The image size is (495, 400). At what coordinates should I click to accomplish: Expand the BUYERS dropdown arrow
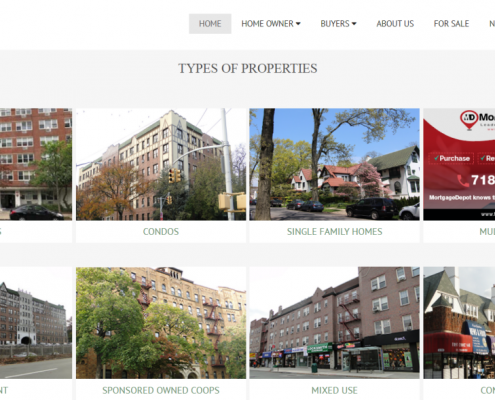[x=354, y=24]
